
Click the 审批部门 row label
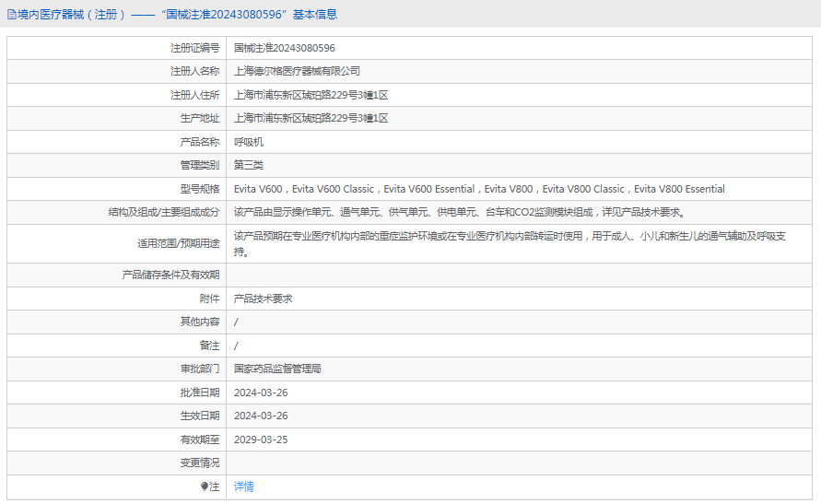pos(200,369)
